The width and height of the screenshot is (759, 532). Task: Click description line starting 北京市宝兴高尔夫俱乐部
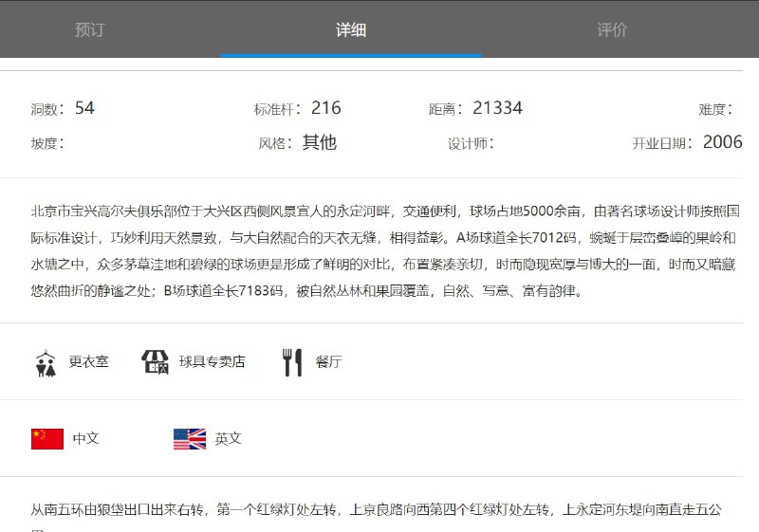click(x=385, y=211)
